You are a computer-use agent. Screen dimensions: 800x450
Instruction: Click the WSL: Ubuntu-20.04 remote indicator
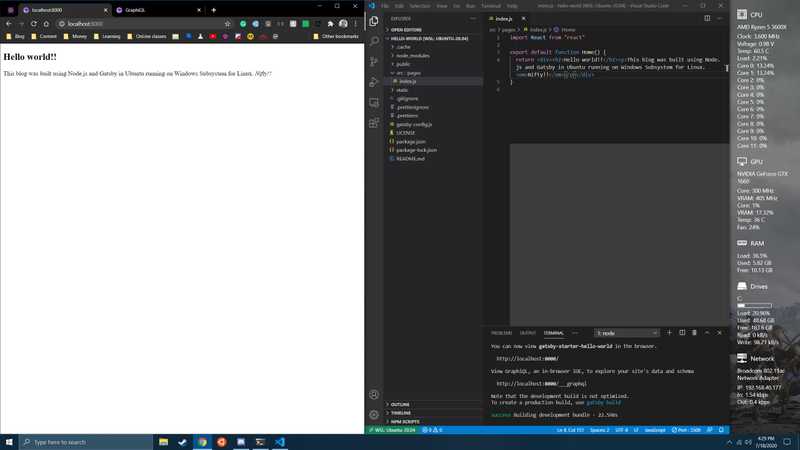click(x=391, y=430)
